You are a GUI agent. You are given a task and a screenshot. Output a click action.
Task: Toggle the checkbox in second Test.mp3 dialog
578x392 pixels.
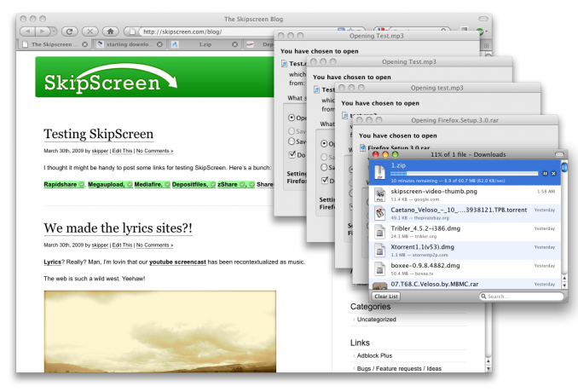point(325,180)
